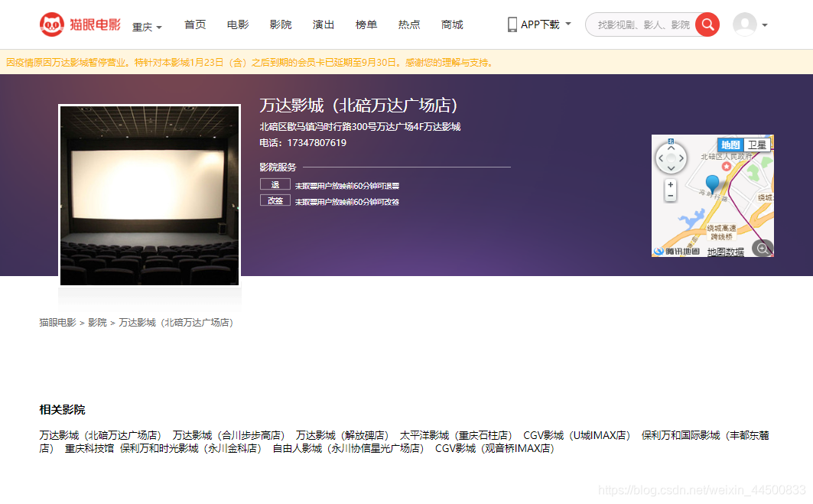Image resolution: width=813 pixels, height=504 pixels.
Task: Open related cinema 自由人影城（永川协信星光广场店）
Action: coord(349,448)
